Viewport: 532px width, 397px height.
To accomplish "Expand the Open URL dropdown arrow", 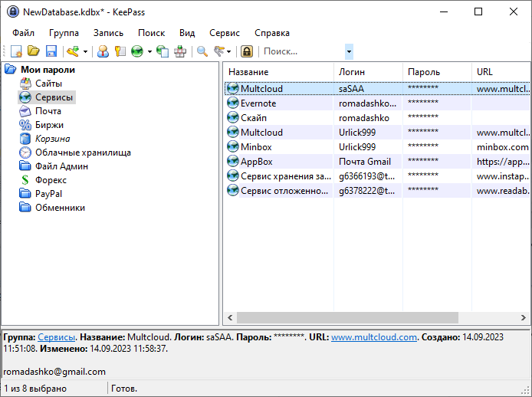I will pyautogui.click(x=149, y=52).
